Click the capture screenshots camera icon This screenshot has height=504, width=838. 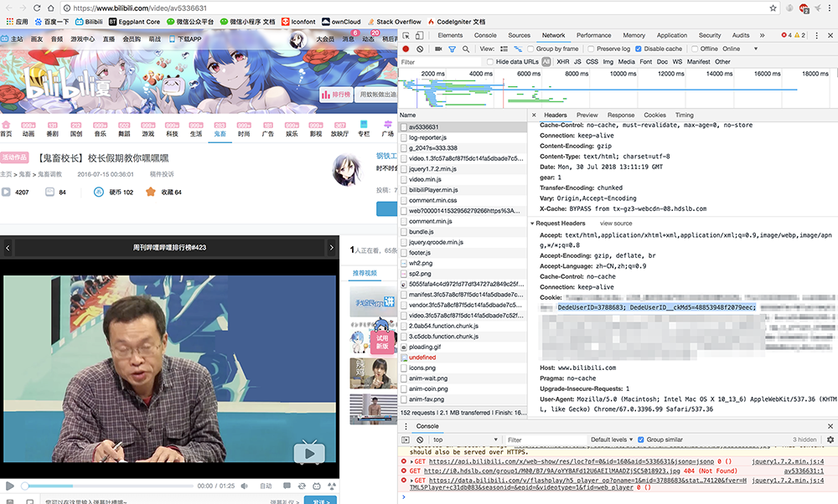point(437,49)
